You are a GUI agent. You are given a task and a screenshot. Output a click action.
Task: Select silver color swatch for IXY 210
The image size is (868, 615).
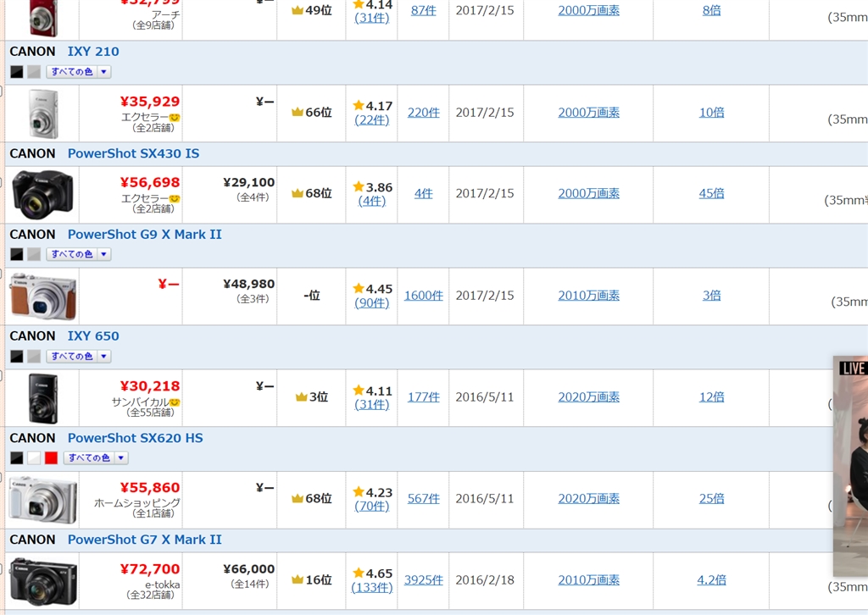coord(34,71)
